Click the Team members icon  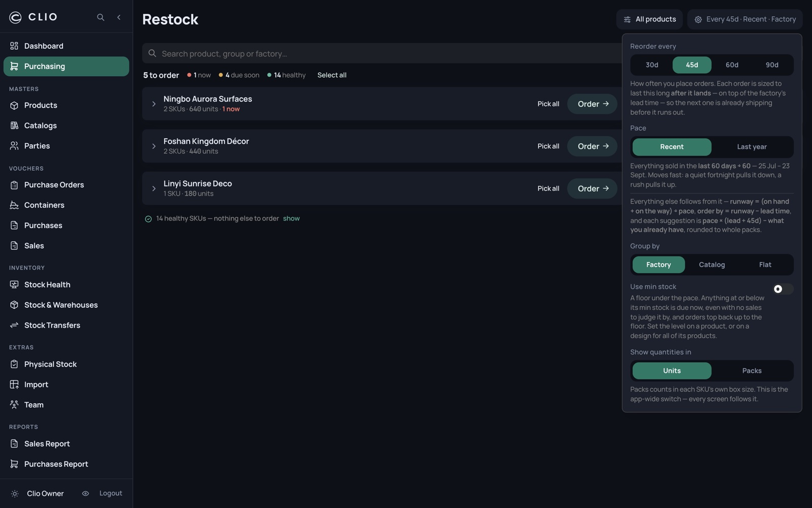point(14,405)
